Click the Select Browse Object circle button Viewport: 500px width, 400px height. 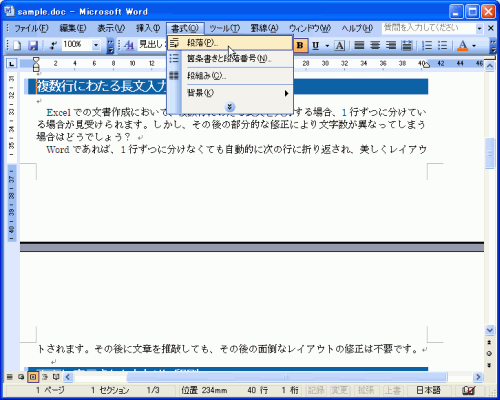click(489, 354)
